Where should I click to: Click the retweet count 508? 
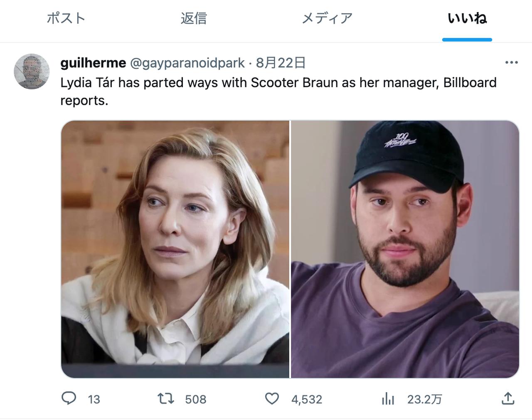(x=195, y=400)
